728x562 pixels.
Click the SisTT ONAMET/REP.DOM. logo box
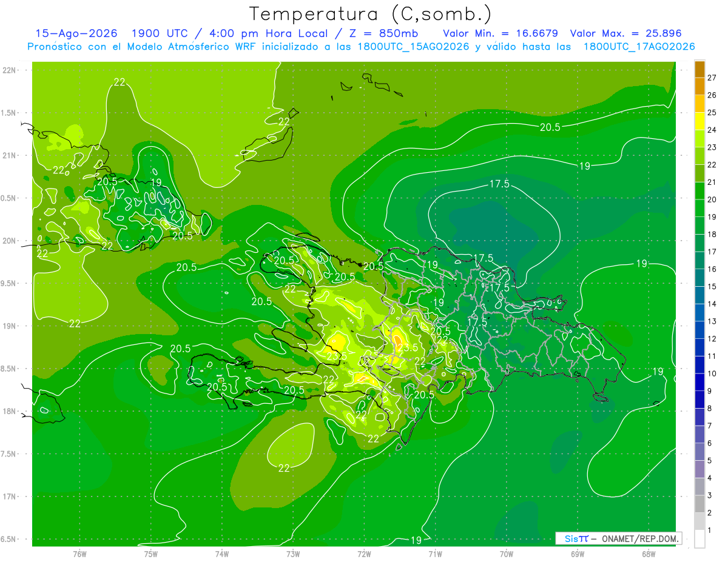(x=618, y=538)
